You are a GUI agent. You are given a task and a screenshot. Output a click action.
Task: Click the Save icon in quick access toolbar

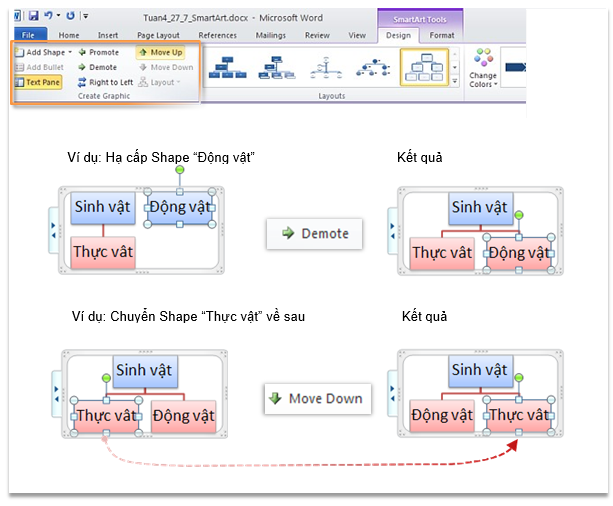pos(33,16)
